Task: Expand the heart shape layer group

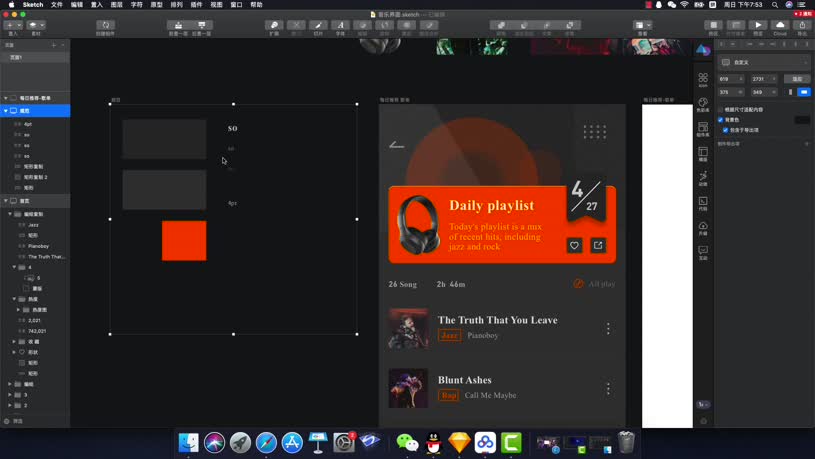Action: tap(14, 352)
